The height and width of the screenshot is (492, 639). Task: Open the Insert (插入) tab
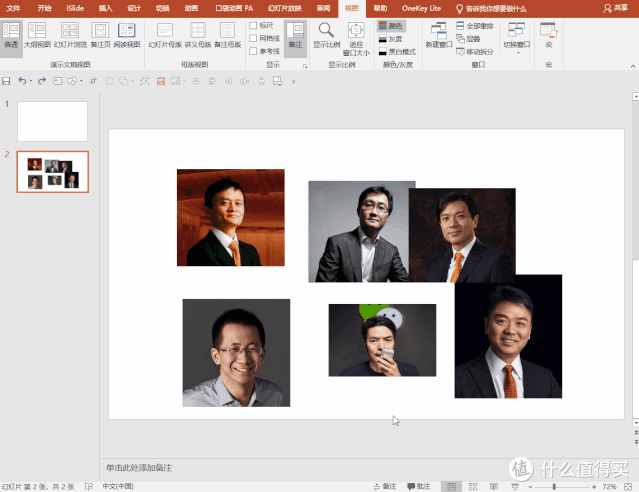(105, 8)
